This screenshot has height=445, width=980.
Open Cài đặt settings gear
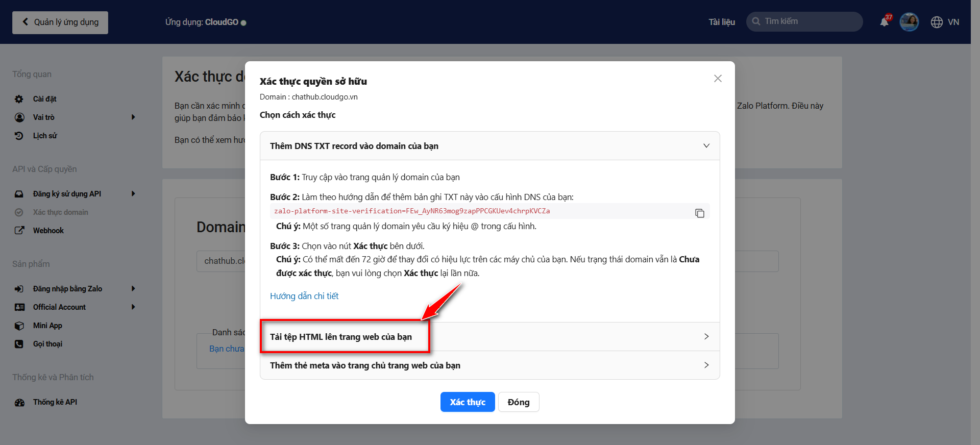coord(19,99)
